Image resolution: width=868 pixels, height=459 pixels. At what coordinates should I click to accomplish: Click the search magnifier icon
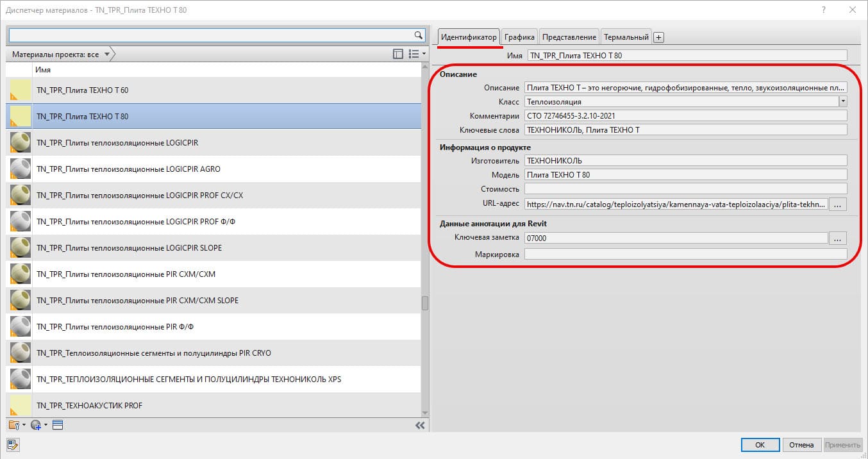[418, 35]
